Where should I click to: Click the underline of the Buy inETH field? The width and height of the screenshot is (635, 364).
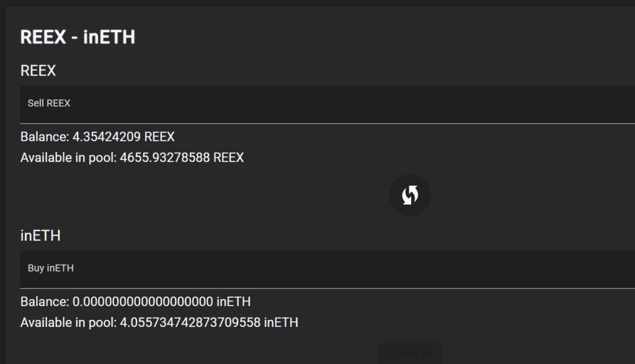(327, 288)
